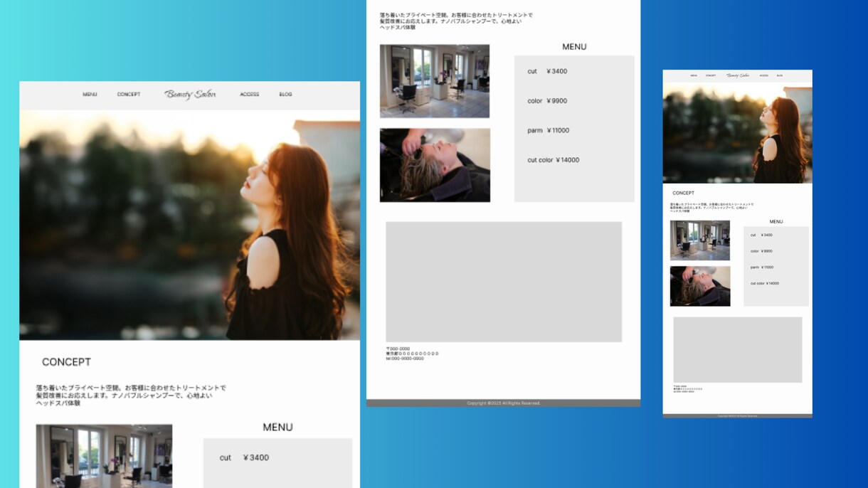Click MENU heading in middle mockup
The width and height of the screenshot is (868, 488).
click(574, 47)
